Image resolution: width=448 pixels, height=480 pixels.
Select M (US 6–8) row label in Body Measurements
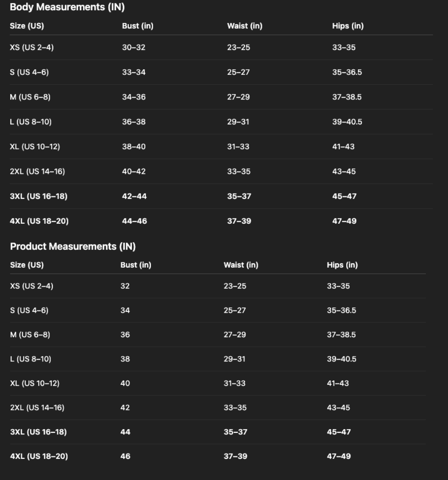pos(30,97)
